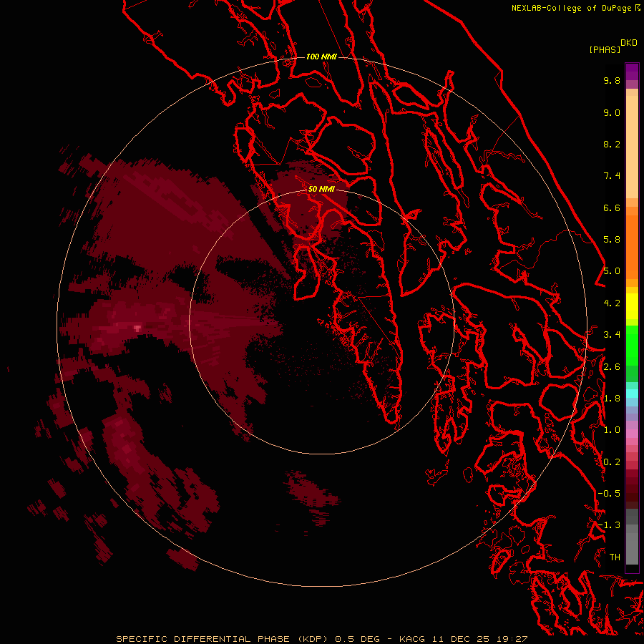Click the 19:27 timestamp in the caption
Viewport: 644px width, 644px height.
pos(513,639)
